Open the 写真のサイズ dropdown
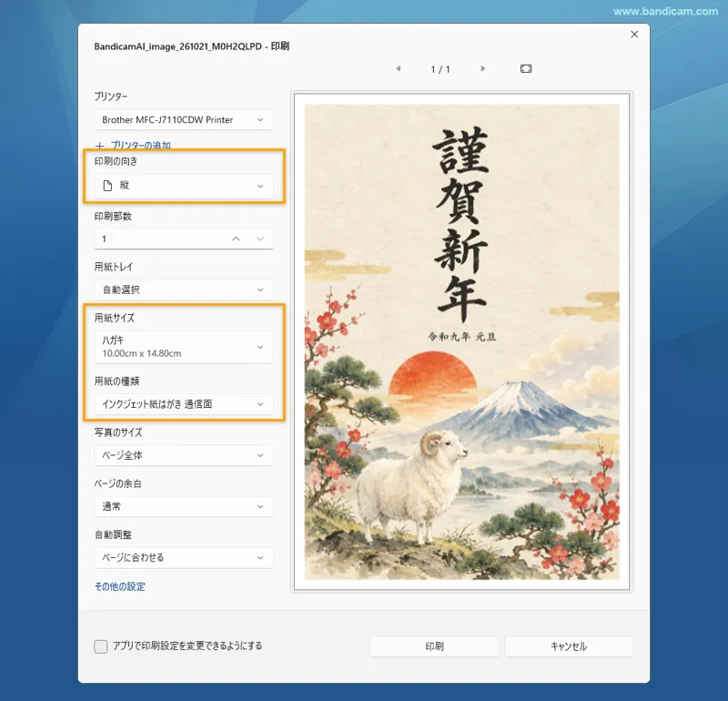Screen dimensions: 728x701 coord(184,455)
